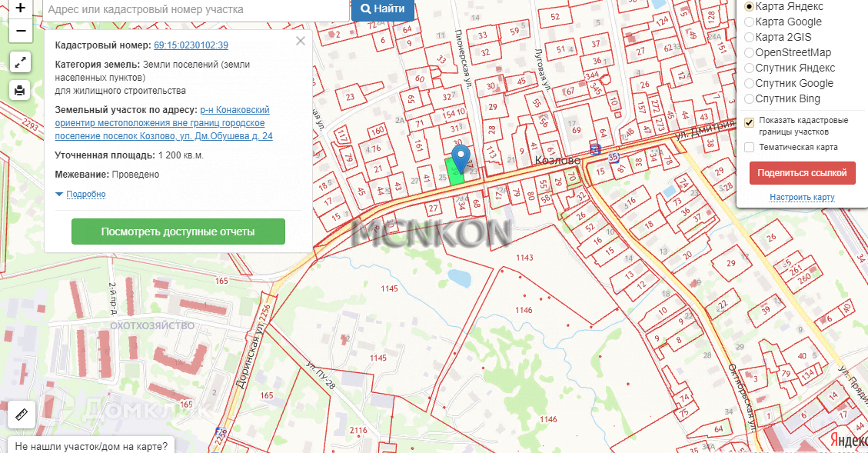
Task: Click Поделиться ссылкой red button
Action: click(802, 173)
